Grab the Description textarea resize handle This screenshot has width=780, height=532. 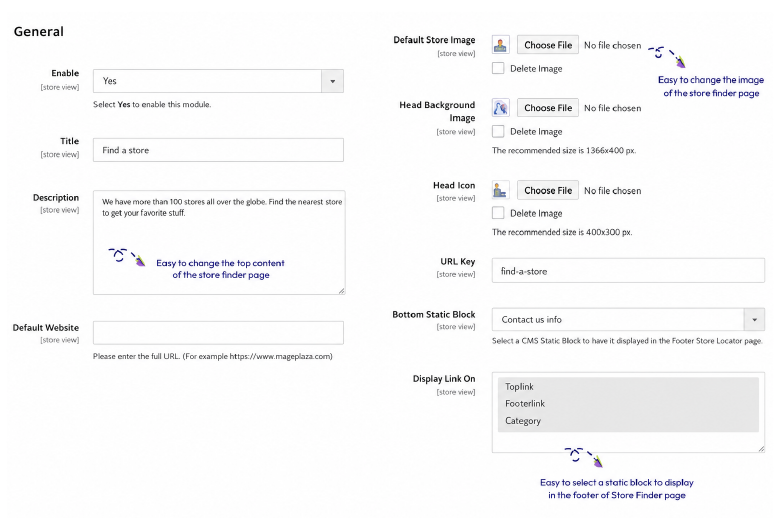[x=342, y=291]
